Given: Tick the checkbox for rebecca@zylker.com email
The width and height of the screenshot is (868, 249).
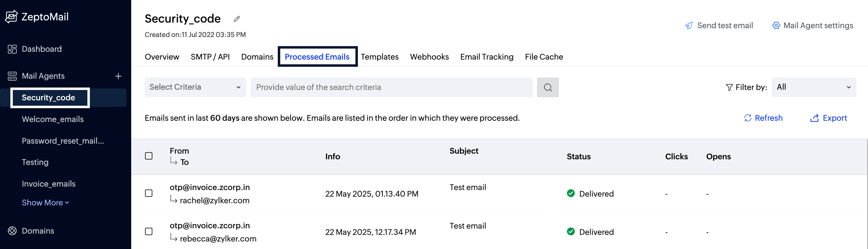Looking at the screenshot, I should pos(149,231).
